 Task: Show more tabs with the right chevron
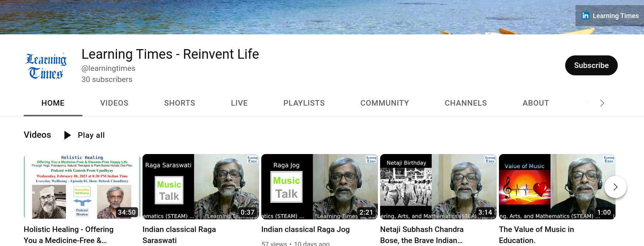pos(602,103)
